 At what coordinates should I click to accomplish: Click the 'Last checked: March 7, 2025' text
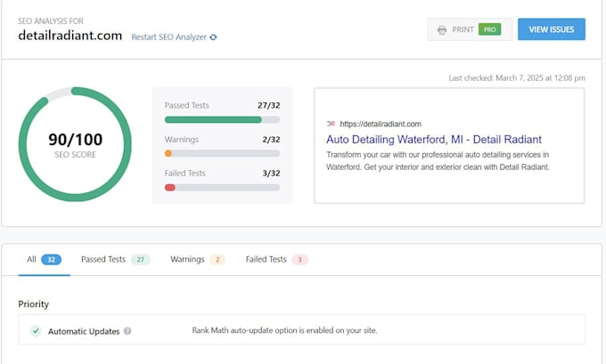pos(517,78)
